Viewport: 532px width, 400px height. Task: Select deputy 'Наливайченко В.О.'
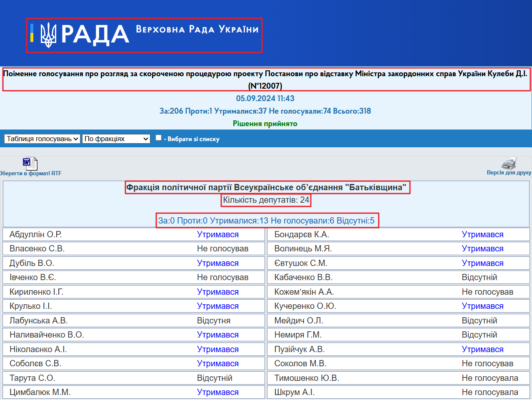(47, 335)
